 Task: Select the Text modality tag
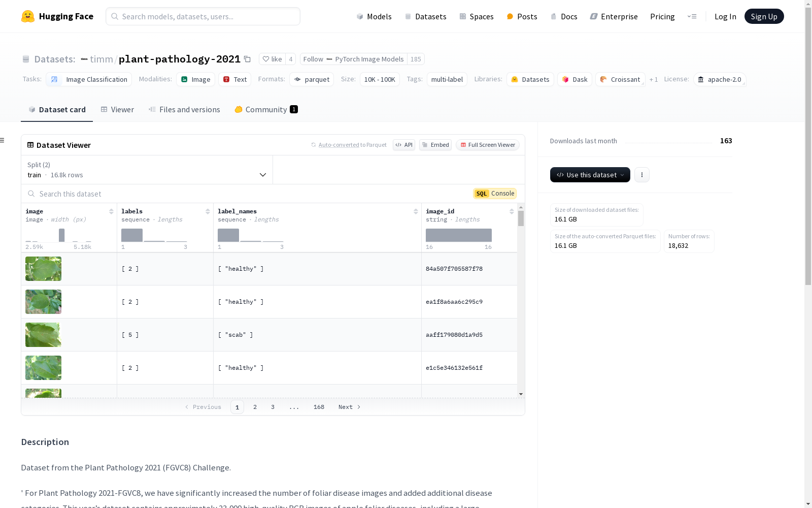234,79
